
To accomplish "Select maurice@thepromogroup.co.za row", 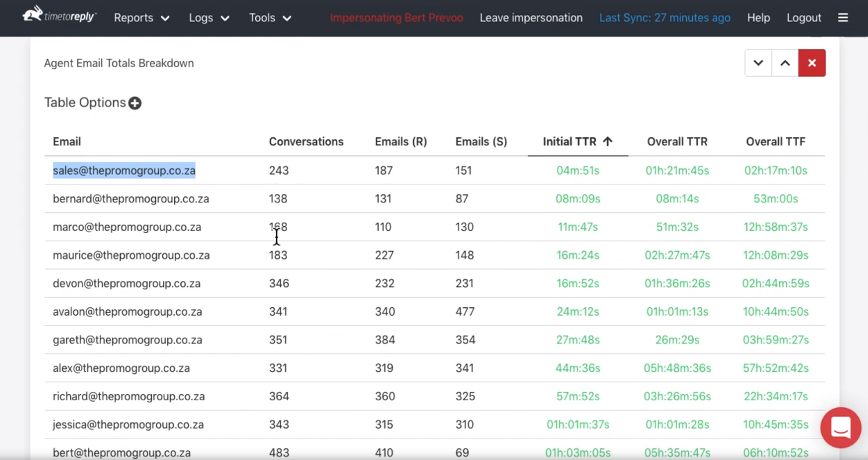I will (x=435, y=255).
